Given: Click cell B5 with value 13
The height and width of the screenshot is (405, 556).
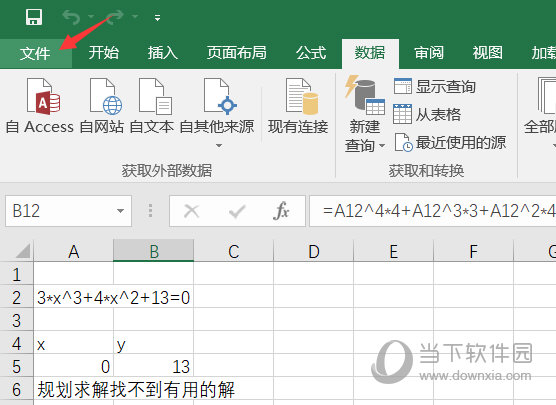Looking at the screenshot, I should 154,366.
